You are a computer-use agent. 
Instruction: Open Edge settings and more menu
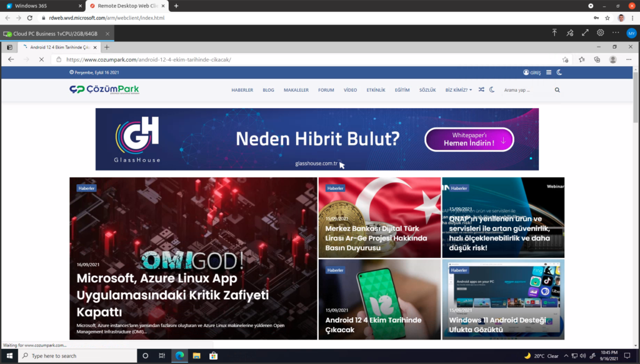(629, 59)
